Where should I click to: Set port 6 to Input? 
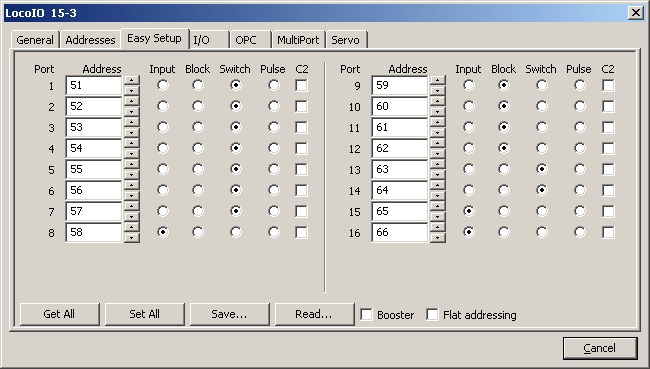[163, 190]
